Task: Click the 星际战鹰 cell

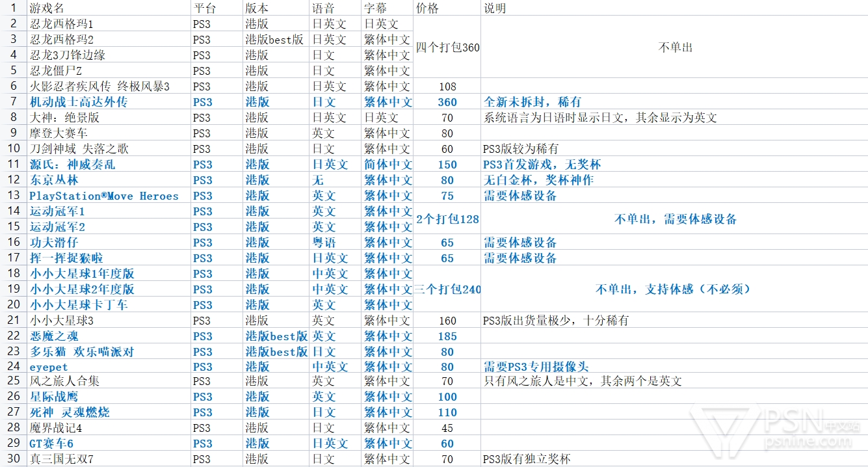Action: click(109, 396)
